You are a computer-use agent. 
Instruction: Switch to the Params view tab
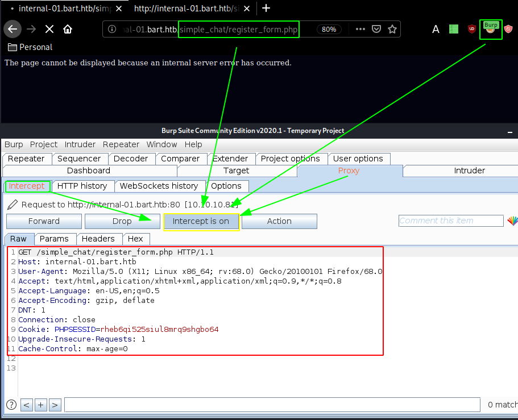[x=54, y=239]
